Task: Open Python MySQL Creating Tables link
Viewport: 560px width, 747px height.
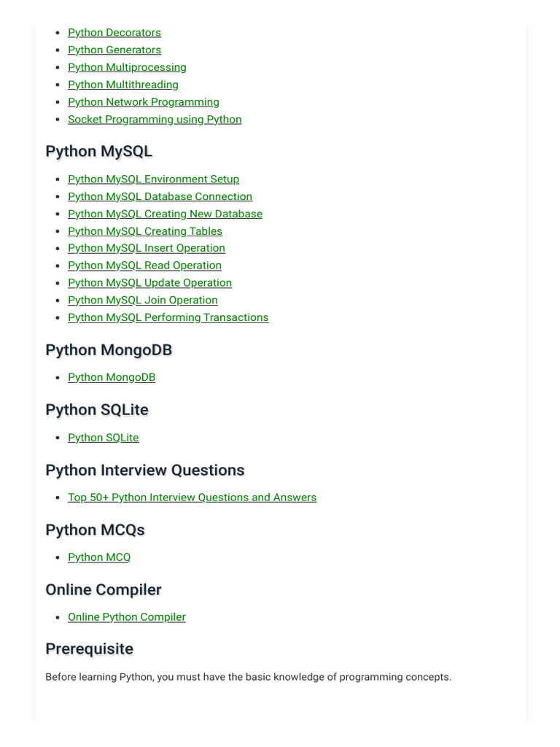Action: point(144,231)
